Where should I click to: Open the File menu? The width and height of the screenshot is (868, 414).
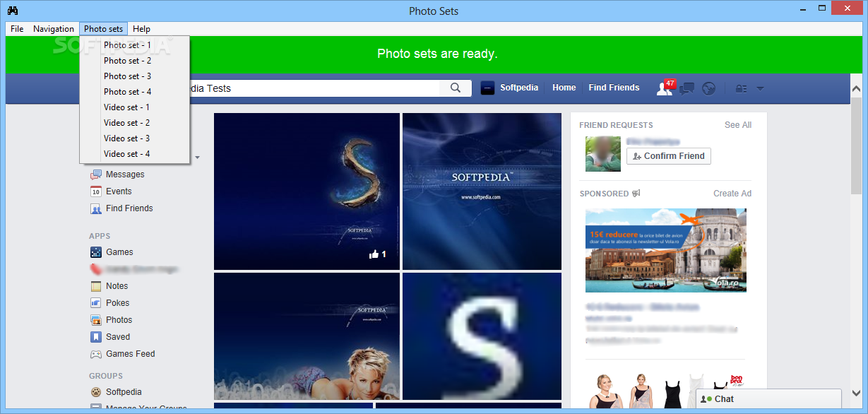[x=17, y=29]
